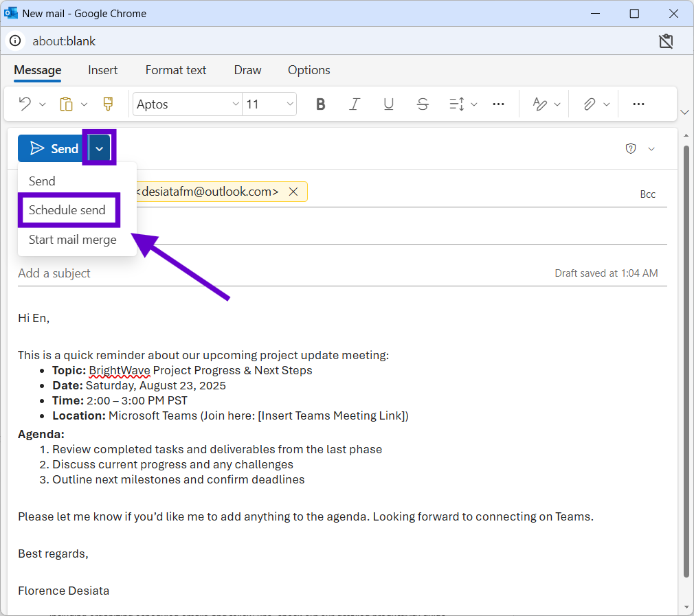Viewport: 694px width, 616px height.
Task: Switch to the Insert tab
Action: [102, 70]
